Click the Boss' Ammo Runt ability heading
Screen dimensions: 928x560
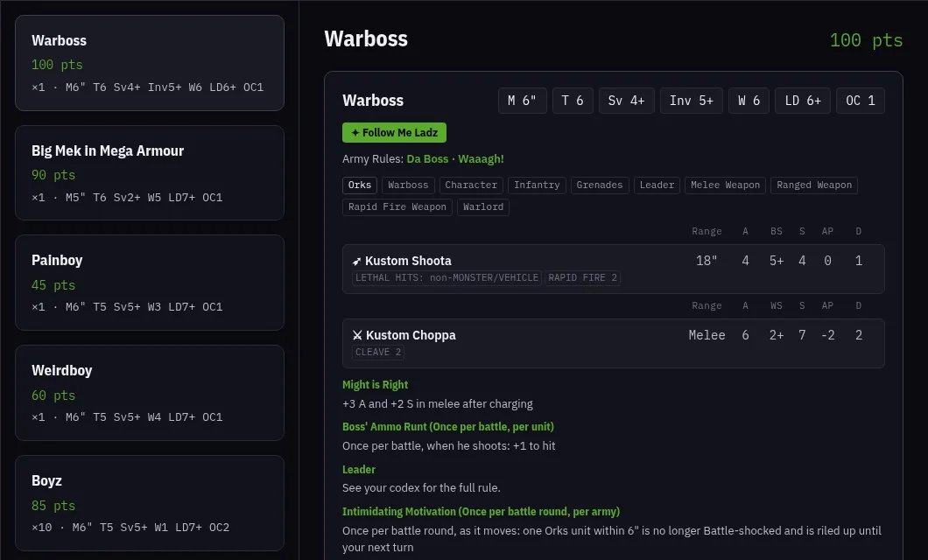click(448, 427)
